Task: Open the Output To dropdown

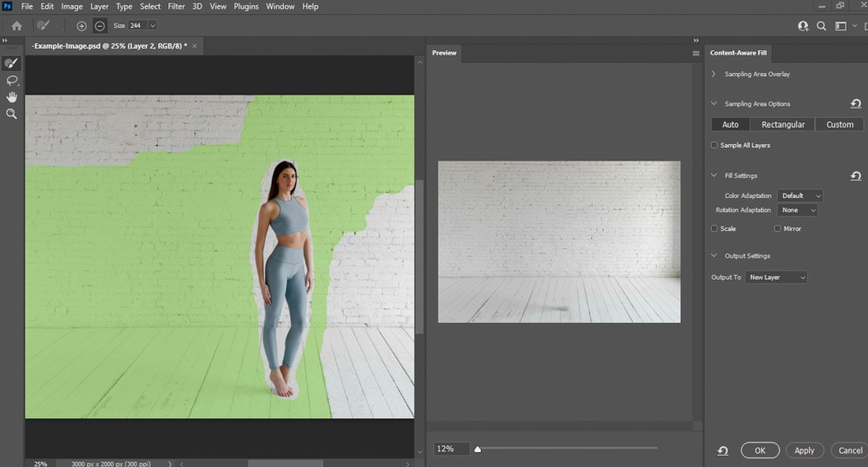Action: (776, 277)
